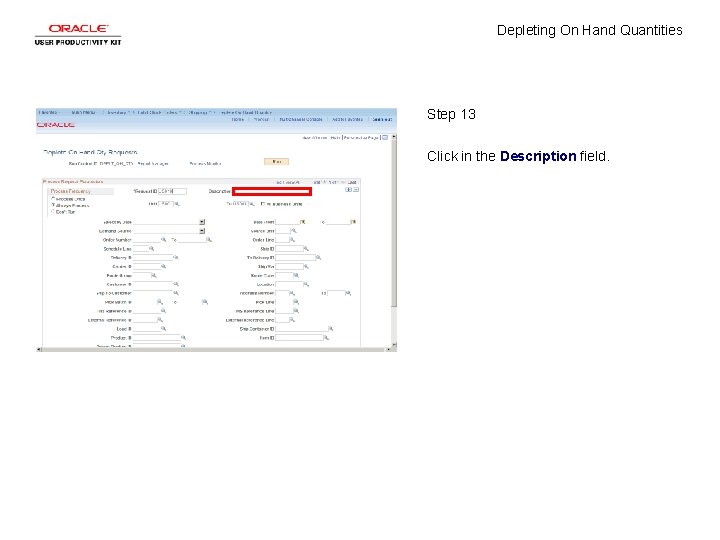Click vertical scrollbar up arrow
The height and width of the screenshot is (540, 720).
394,137
